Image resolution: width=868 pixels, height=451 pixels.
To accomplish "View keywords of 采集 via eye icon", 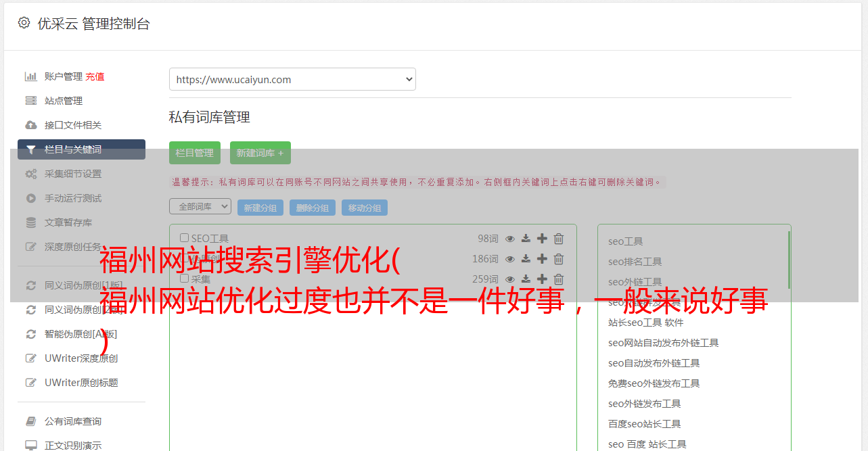I will coord(510,279).
